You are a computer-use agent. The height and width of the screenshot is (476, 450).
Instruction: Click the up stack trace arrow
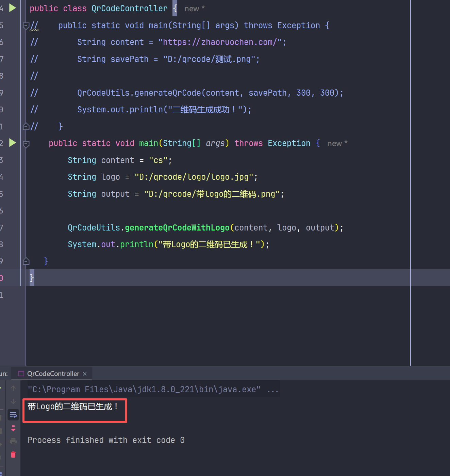click(x=13, y=388)
